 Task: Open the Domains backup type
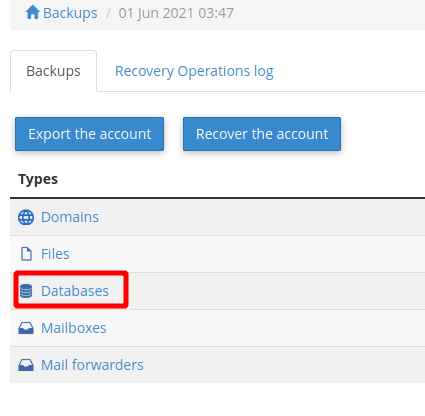click(x=70, y=217)
